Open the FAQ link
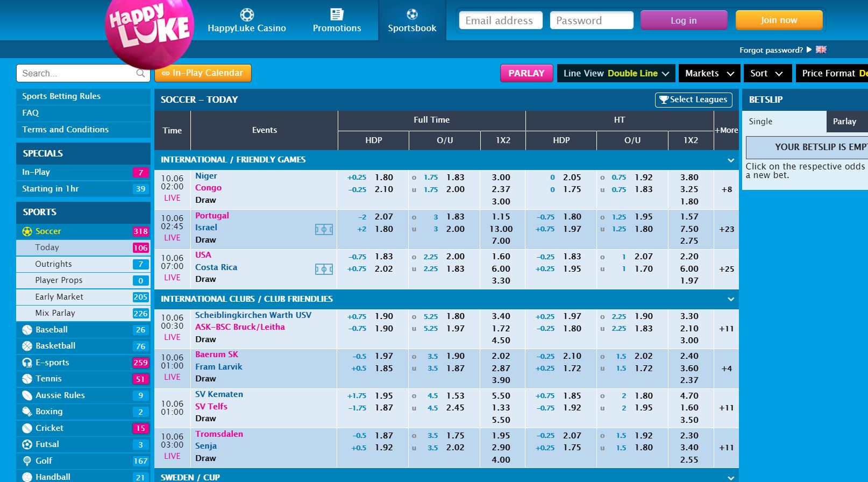Screen dimensions: 868x482 [83, 113]
